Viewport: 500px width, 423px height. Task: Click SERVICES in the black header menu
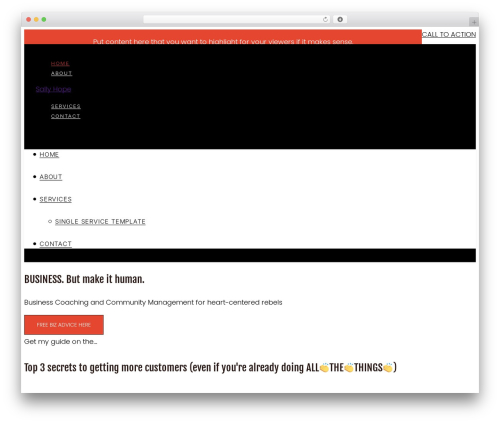66,106
